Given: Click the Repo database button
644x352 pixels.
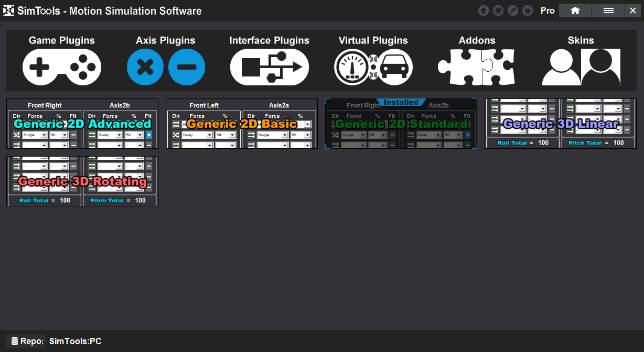Looking at the screenshot, I should point(26,342).
